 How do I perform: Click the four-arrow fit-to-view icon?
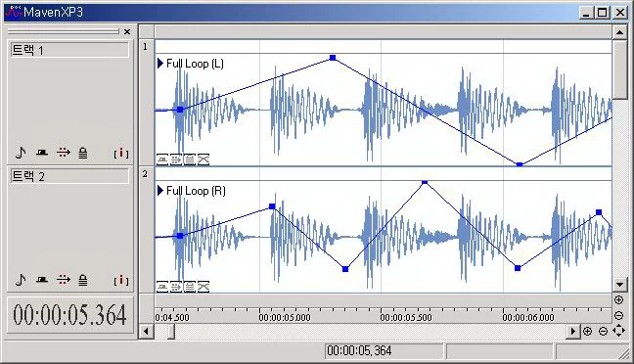[x=618, y=331]
